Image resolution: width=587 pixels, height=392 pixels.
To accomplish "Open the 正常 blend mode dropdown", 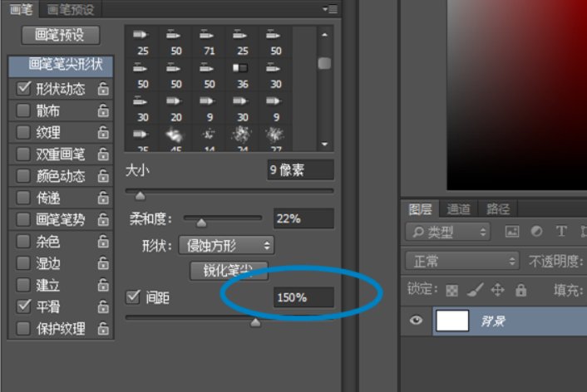I will click(462, 261).
